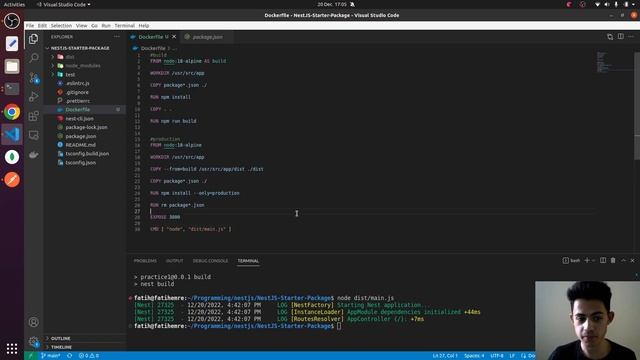Open the Terminal menu
The width and height of the screenshot is (640, 360).
click(124, 25)
